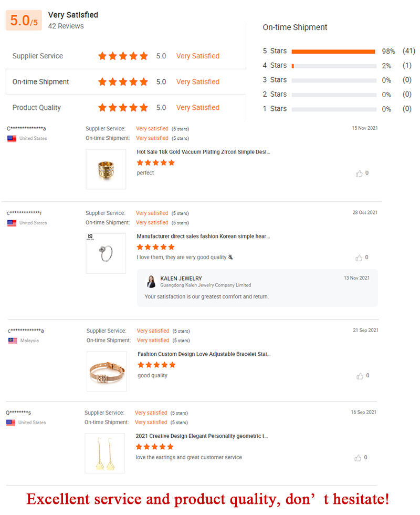This screenshot has width=420, height=515.
Task: Open 'Hot Sale 18k Gold Vacuum Plating' product link
Action: (x=204, y=152)
